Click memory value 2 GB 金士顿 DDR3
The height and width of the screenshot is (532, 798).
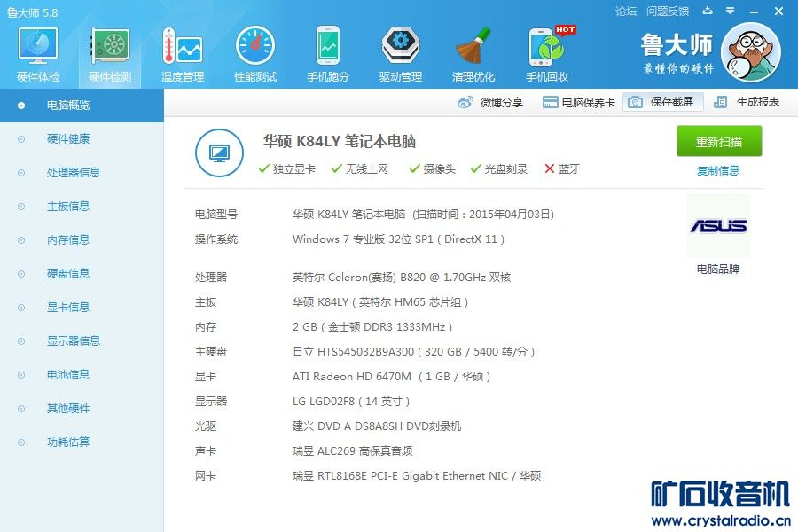[x=372, y=327]
